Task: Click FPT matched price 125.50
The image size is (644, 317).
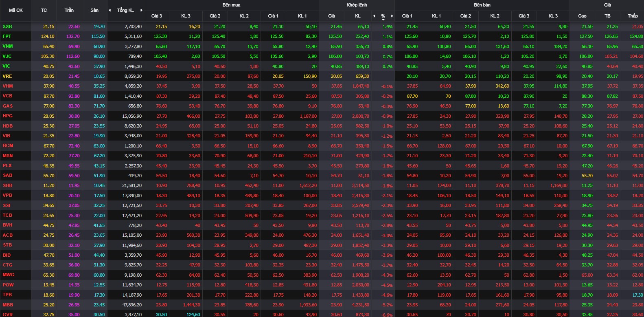Action: click(x=335, y=36)
